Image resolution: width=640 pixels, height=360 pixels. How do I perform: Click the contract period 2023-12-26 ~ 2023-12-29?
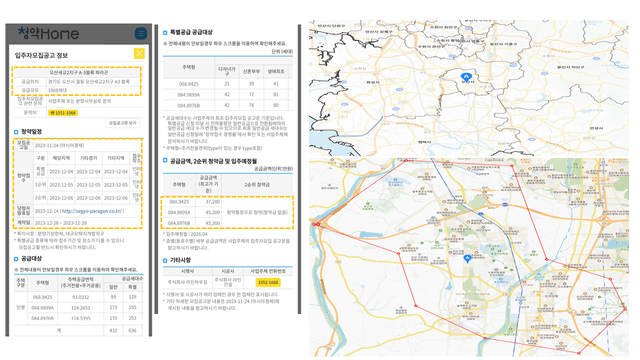pyautogui.click(x=60, y=223)
